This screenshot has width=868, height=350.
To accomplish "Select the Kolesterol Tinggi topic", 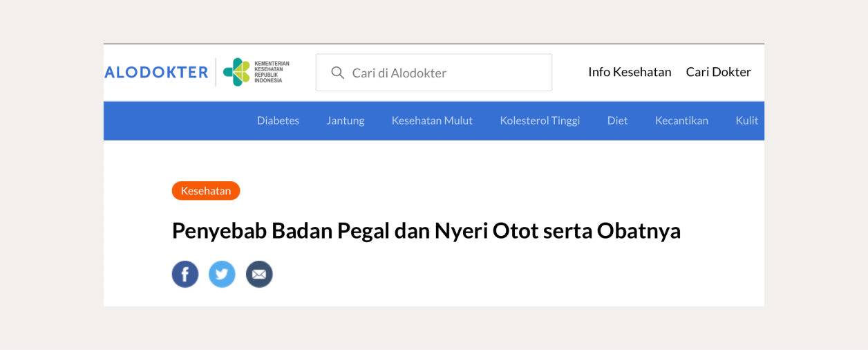I will click(x=540, y=120).
